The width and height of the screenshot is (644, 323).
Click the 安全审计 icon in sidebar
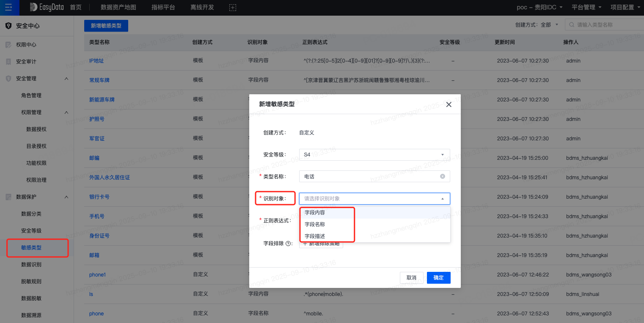8,62
